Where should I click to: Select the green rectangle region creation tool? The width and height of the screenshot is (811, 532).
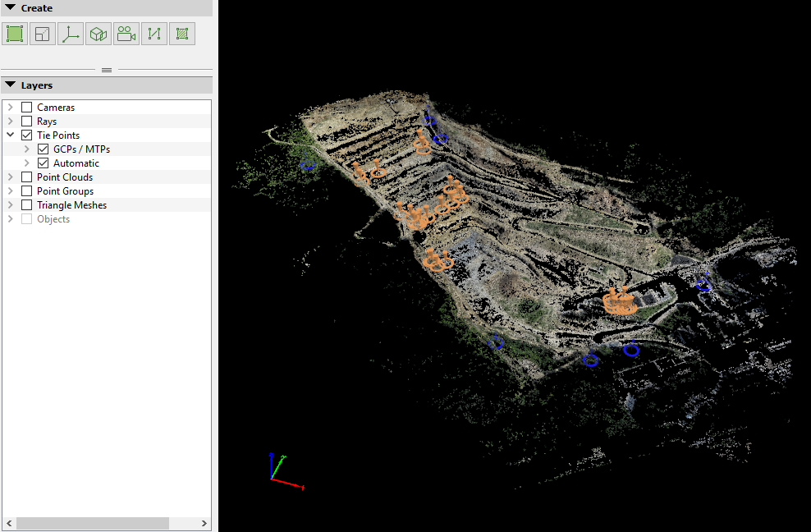[14, 33]
